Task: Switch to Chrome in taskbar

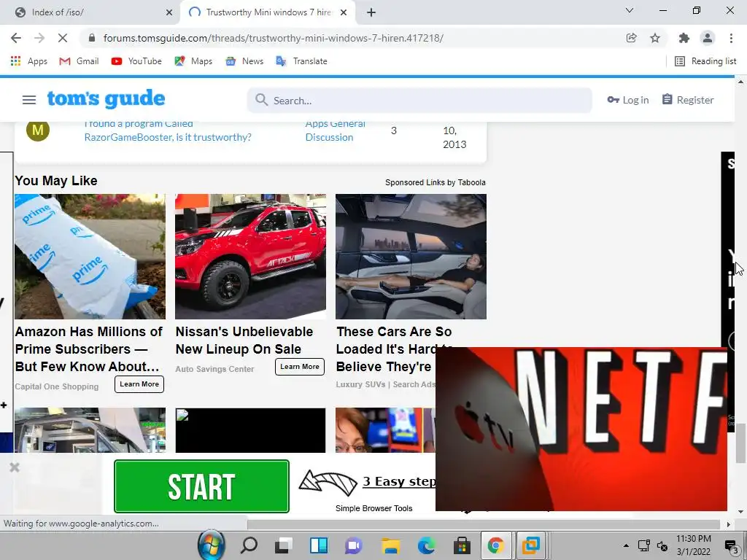Action: click(x=495, y=545)
